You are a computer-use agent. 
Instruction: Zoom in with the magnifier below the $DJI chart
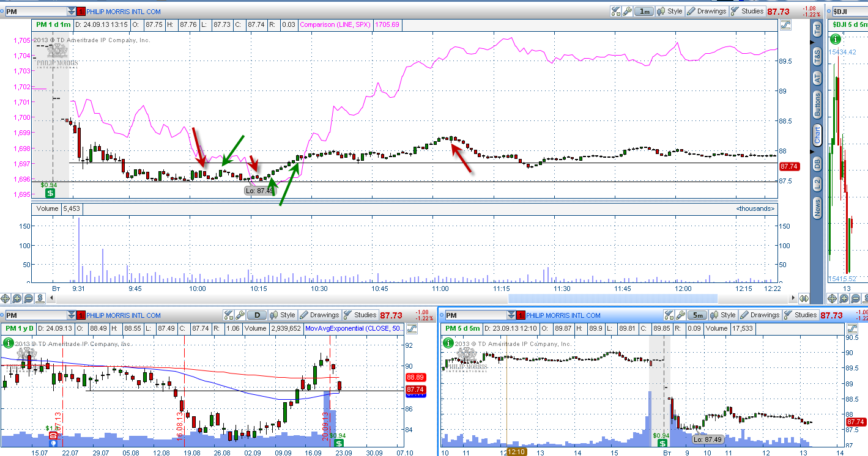844,299
